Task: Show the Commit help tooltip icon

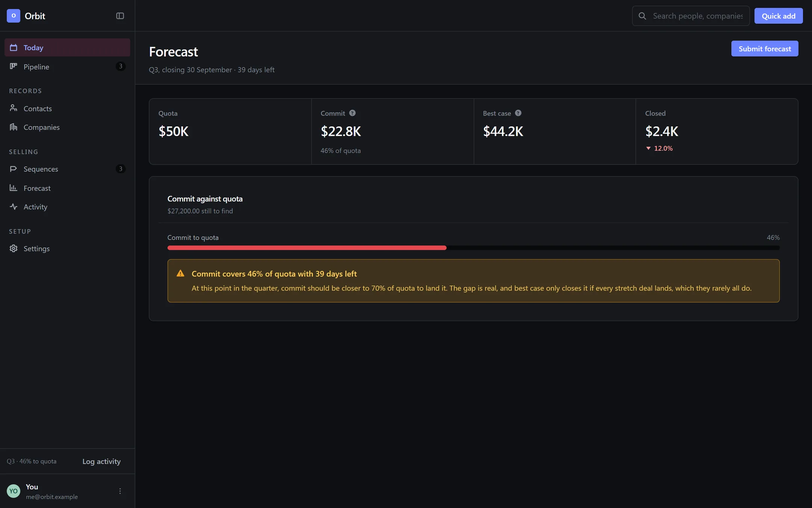Action: point(352,113)
